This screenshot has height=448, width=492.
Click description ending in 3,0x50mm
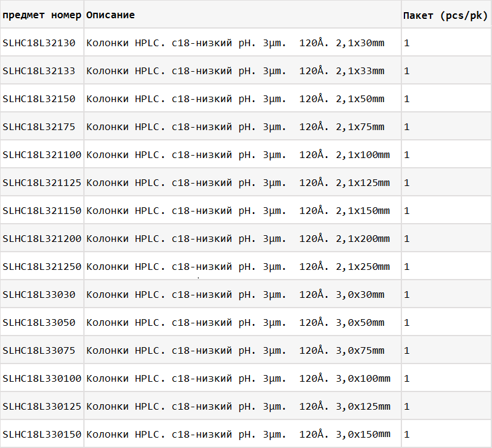(235, 322)
